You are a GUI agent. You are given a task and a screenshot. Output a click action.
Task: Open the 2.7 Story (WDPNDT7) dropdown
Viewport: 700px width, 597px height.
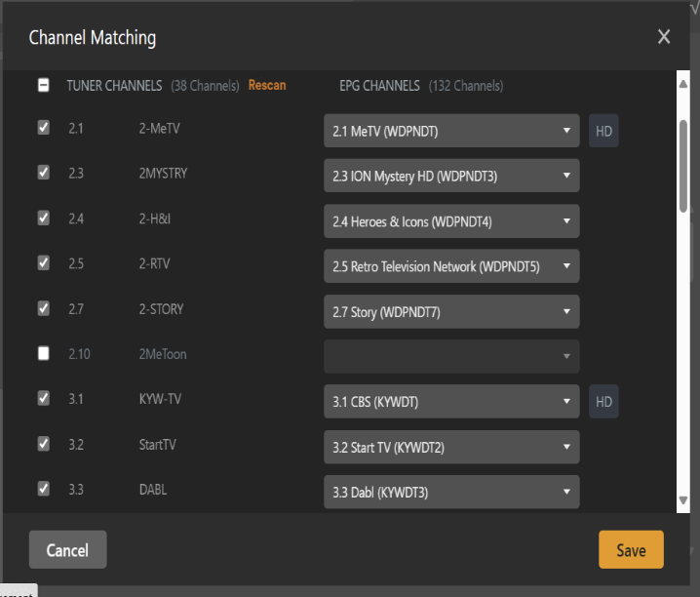click(x=451, y=312)
